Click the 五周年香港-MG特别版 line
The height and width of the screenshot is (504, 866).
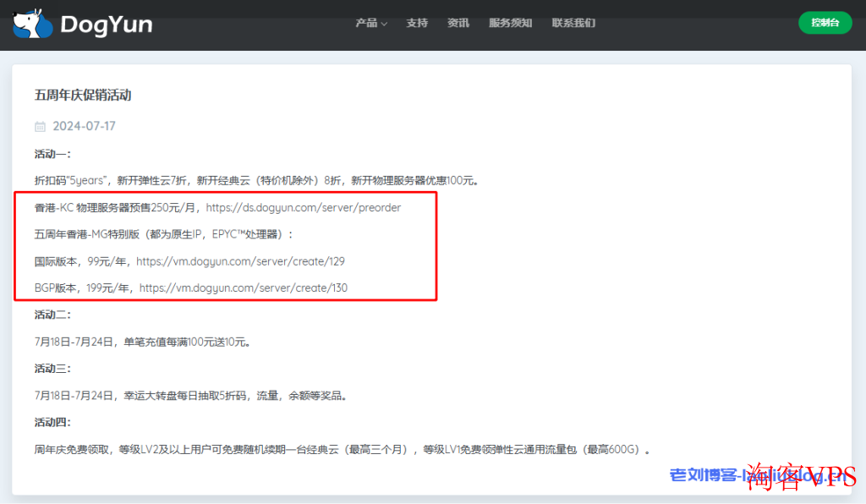[x=163, y=234]
